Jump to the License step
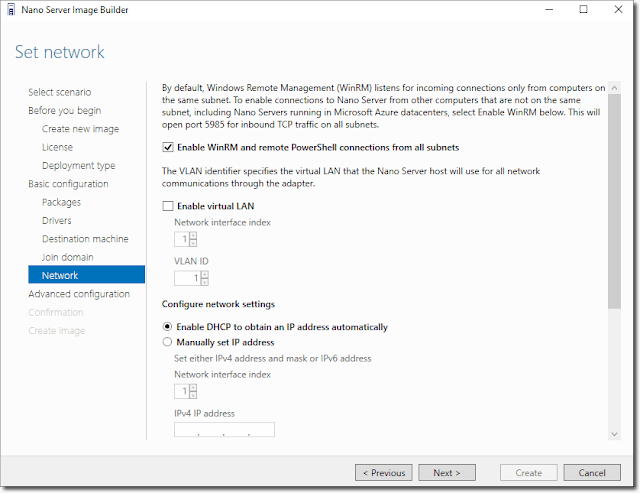Screen dimensions: 640x493 pos(57,147)
